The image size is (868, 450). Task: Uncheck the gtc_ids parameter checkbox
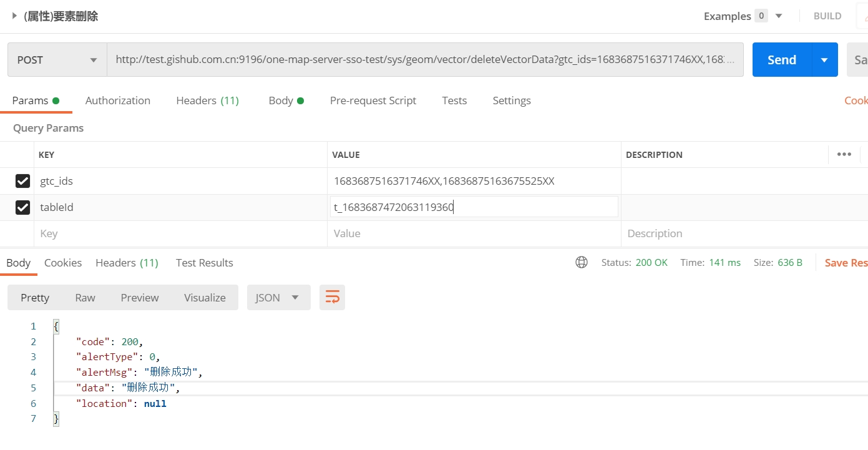22,181
